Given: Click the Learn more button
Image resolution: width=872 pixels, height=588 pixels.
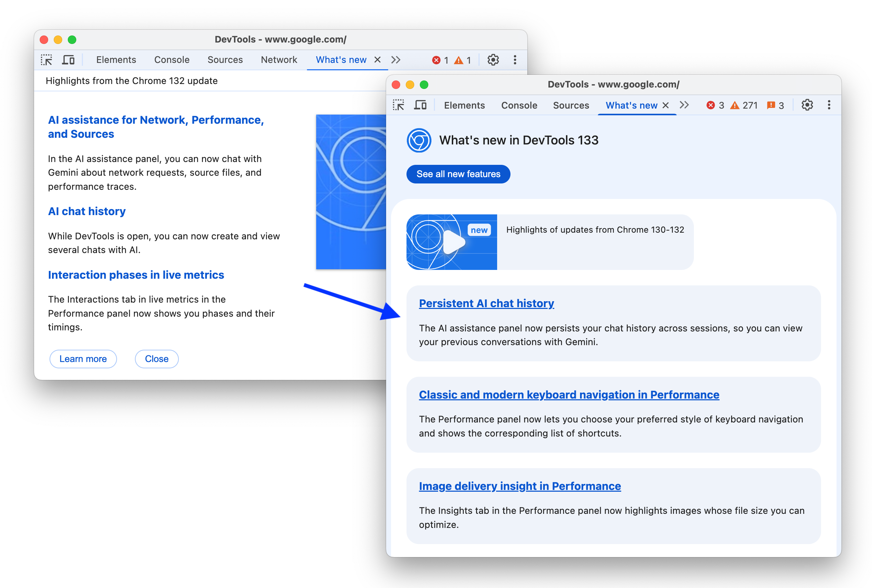Looking at the screenshot, I should pos(84,359).
